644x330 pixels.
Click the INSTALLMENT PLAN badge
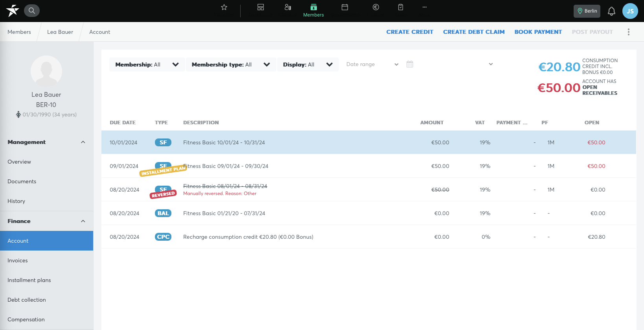click(x=163, y=171)
